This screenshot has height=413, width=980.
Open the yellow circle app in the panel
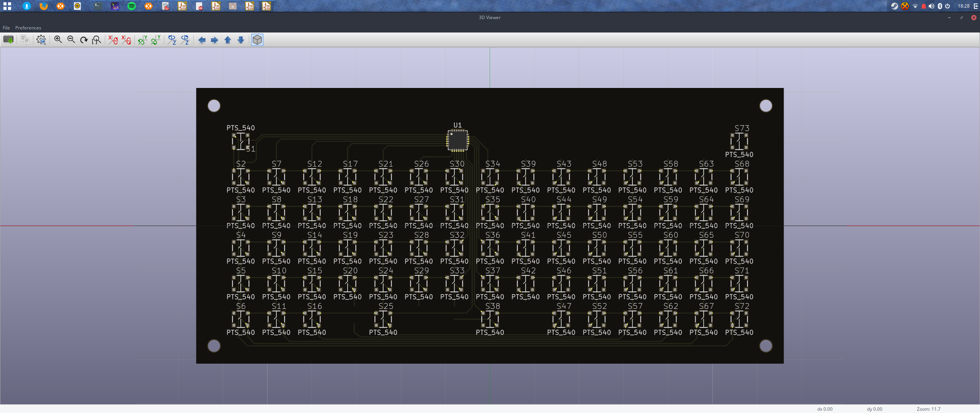point(77,6)
